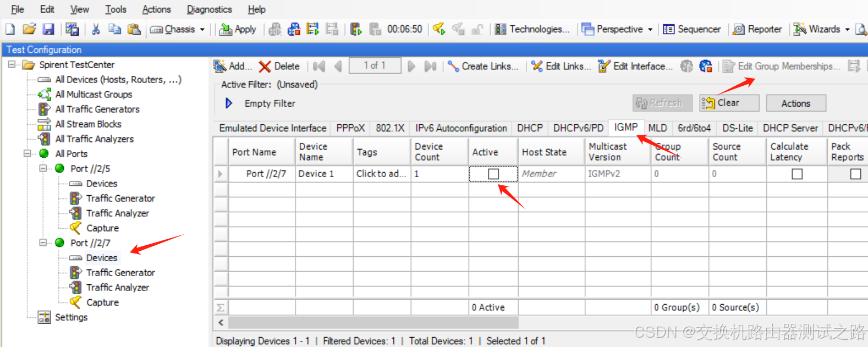Toggle Pack Reports checkbox for Device 1
868x347 pixels.
point(855,174)
